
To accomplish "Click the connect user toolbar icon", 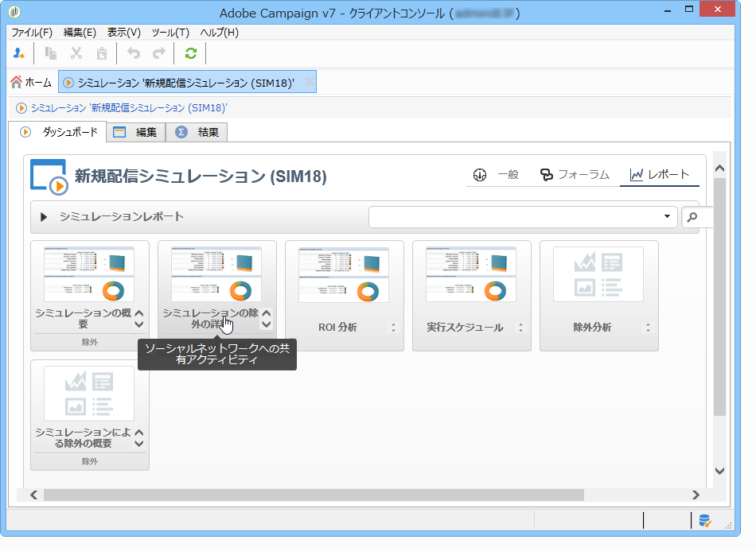I will tap(19, 53).
